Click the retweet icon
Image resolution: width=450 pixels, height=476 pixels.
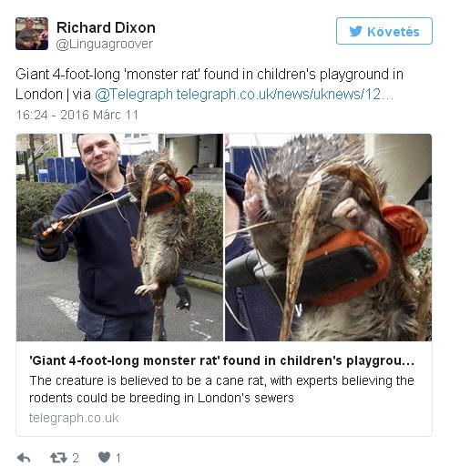tap(58, 458)
